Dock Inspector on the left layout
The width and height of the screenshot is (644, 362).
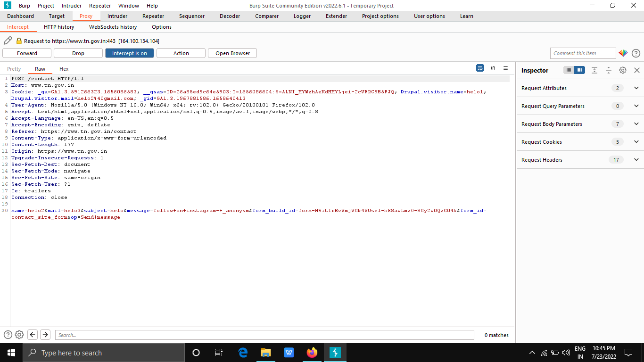coord(569,70)
